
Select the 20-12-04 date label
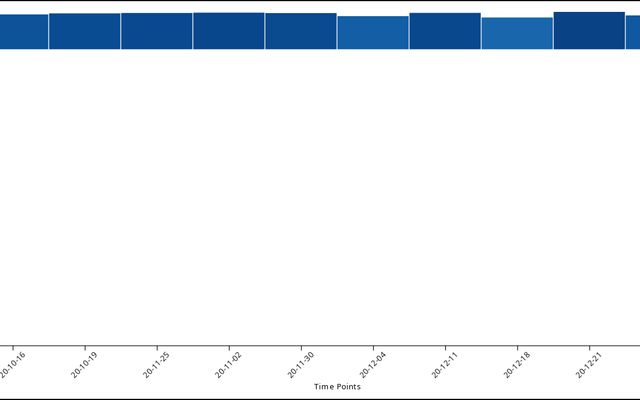click(374, 363)
